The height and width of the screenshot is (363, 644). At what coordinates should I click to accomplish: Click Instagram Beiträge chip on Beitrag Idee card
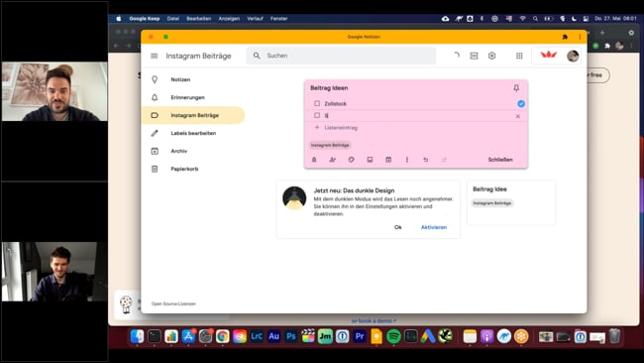coord(492,203)
